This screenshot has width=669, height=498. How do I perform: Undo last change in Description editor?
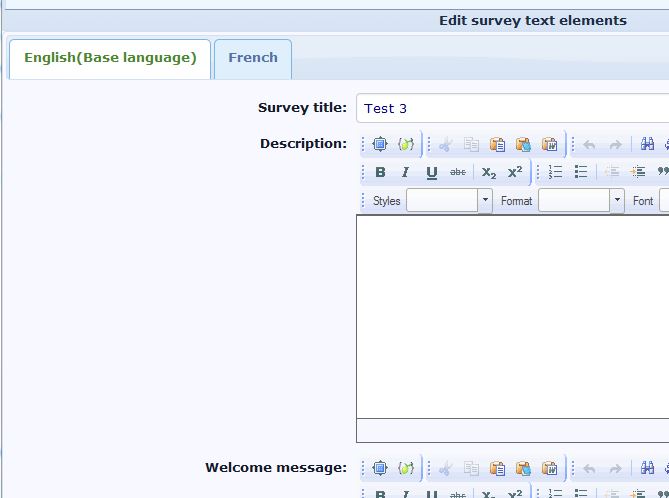tap(589, 144)
